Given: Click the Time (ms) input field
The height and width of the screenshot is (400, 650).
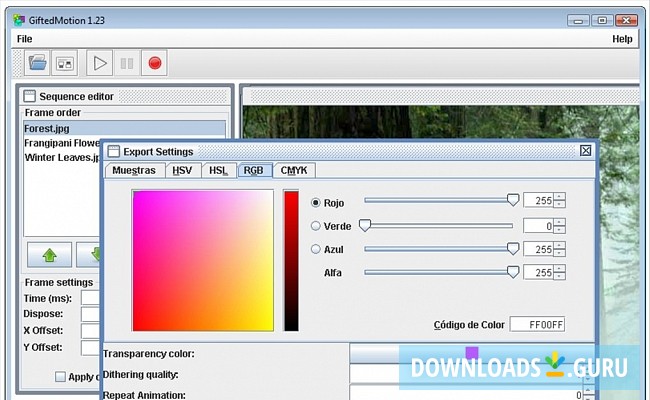Looking at the screenshot, I should (x=90, y=298).
